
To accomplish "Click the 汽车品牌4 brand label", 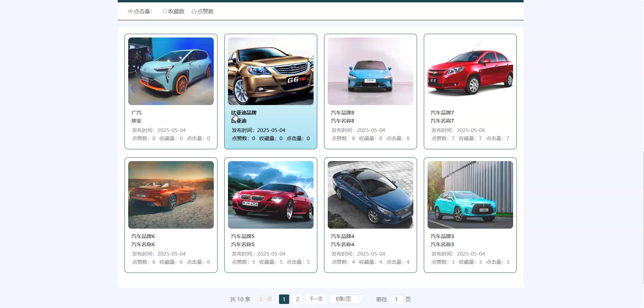I will click(x=343, y=236).
